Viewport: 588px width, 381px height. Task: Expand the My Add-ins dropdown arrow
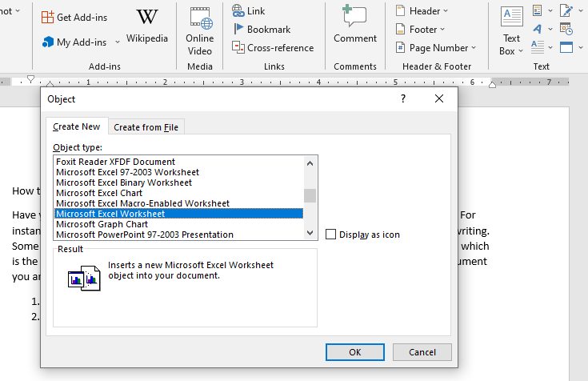point(118,42)
